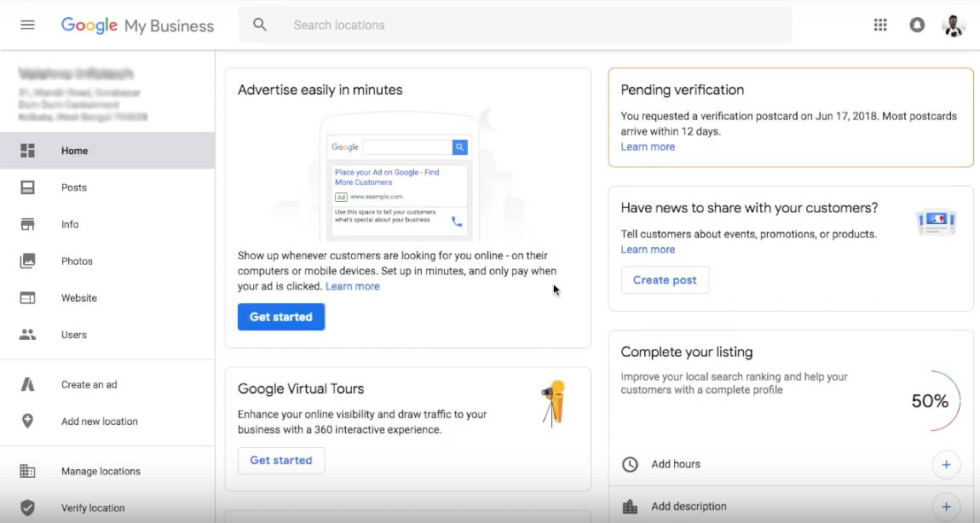Screen dimensions: 980x523
Task: Click the building icon beside Add description
Action: 630,507
